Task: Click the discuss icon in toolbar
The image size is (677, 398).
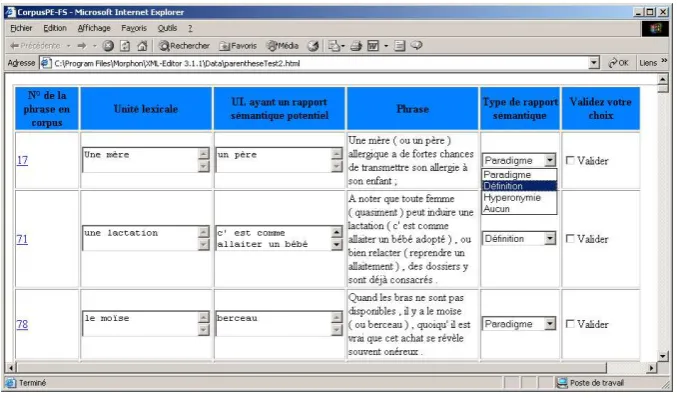Action: tap(399, 45)
